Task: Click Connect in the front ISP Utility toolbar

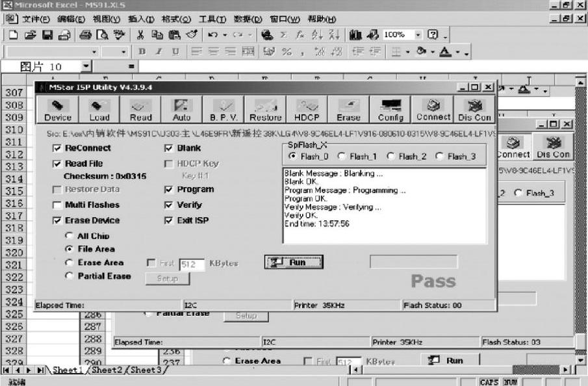Action: point(433,110)
